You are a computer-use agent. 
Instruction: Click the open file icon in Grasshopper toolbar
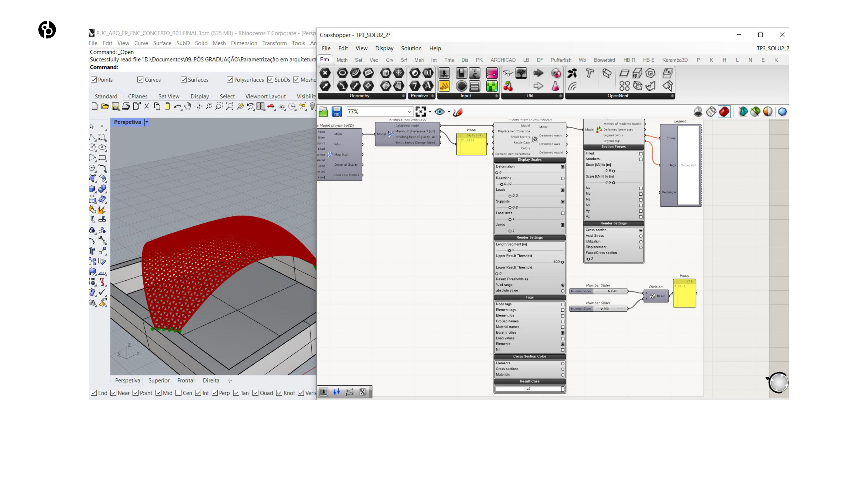point(323,111)
